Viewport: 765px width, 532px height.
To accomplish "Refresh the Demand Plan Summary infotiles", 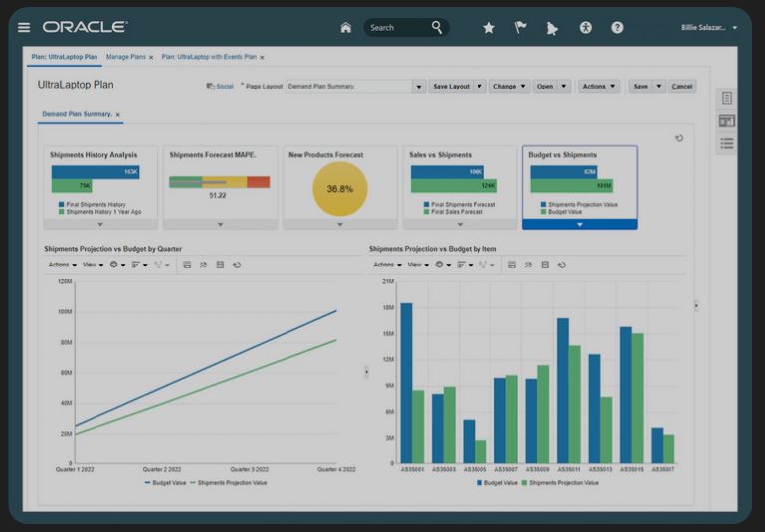I will tap(679, 139).
